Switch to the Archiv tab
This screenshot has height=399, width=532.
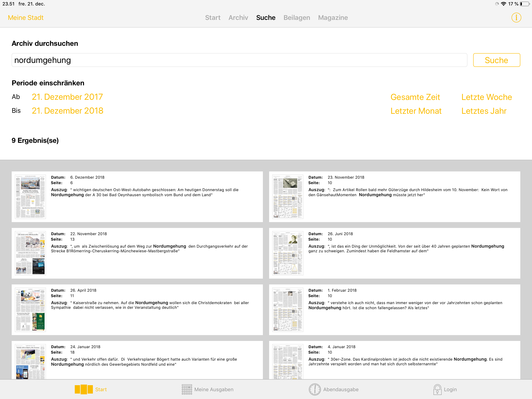coord(238,18)
